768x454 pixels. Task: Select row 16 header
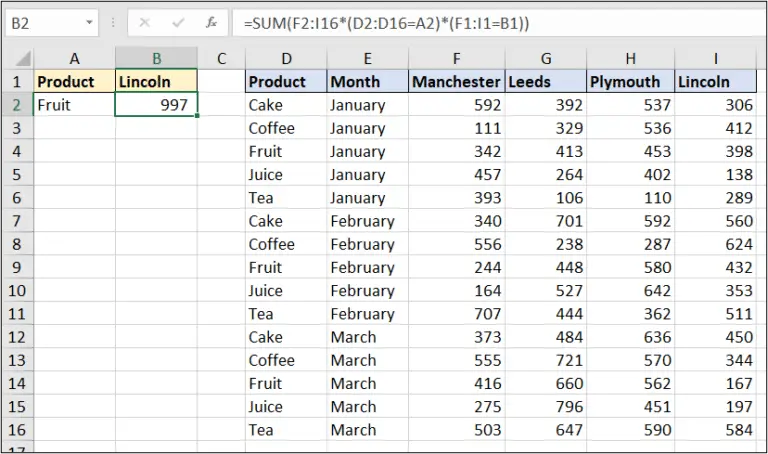[x=17, y=430]
